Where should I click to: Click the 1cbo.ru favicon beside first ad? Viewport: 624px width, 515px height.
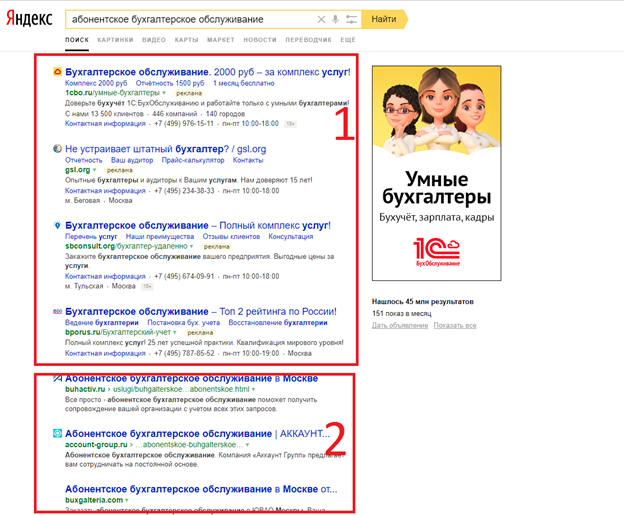click(x=58, y=72)
